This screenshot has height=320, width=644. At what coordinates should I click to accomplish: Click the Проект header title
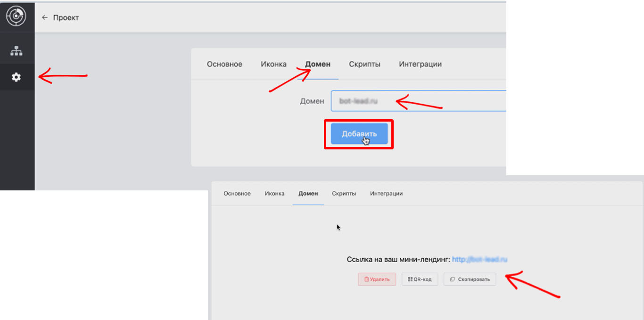66,17
